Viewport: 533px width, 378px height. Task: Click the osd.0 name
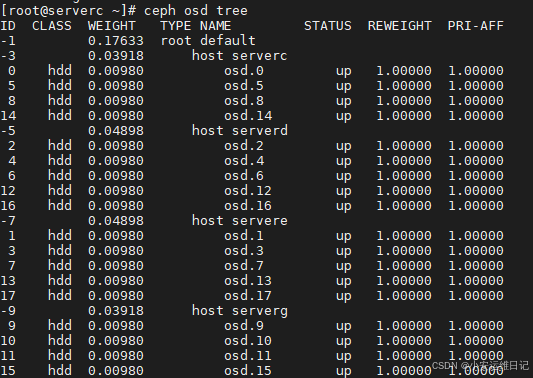(244, 71)
